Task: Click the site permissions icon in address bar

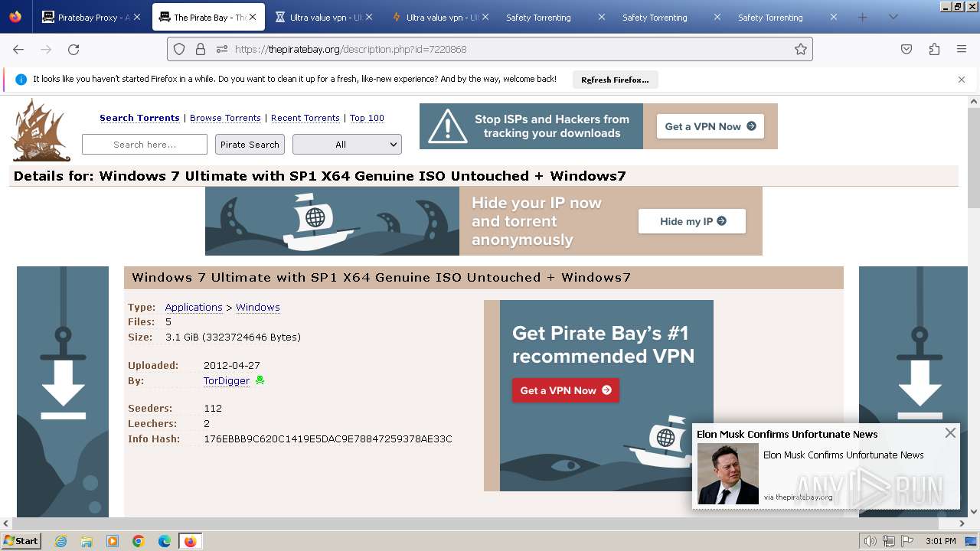Action: (x=222, y=49)
